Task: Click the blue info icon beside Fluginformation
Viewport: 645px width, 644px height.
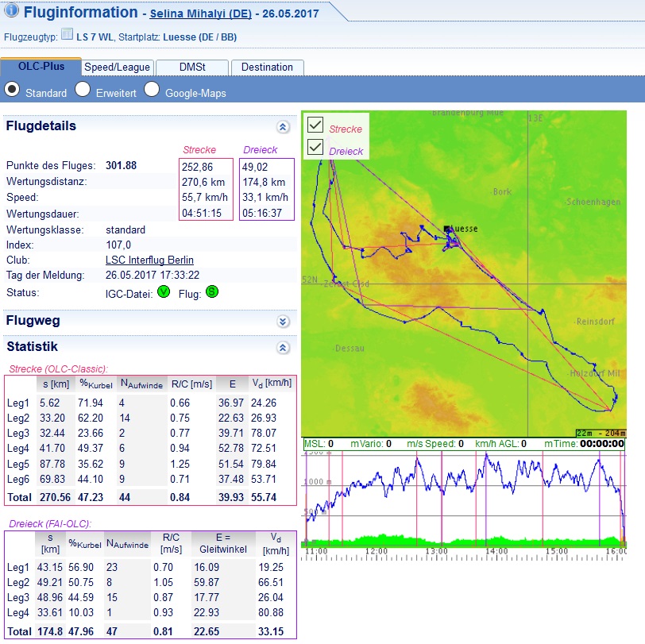Action: pos(12,11)
